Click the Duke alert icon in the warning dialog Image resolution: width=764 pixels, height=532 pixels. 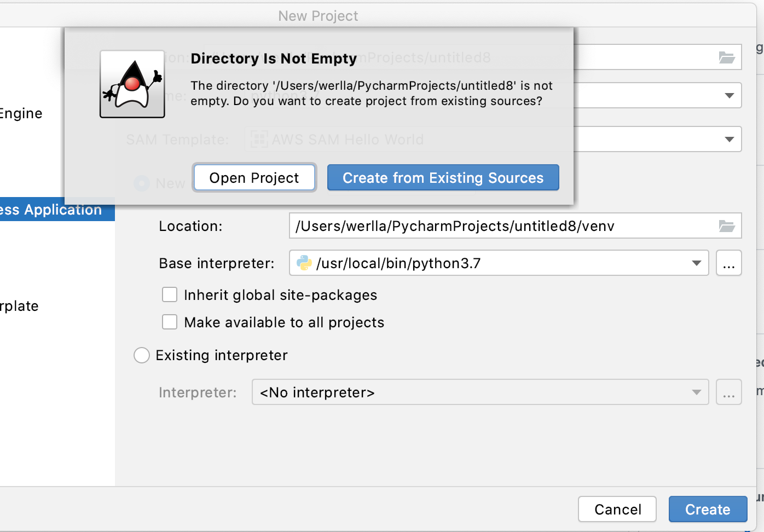pyautogui.click(x=132, y=84)
